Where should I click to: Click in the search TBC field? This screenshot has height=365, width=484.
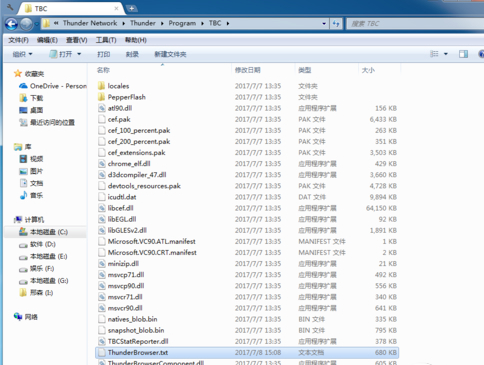click(x=415, y=24)
